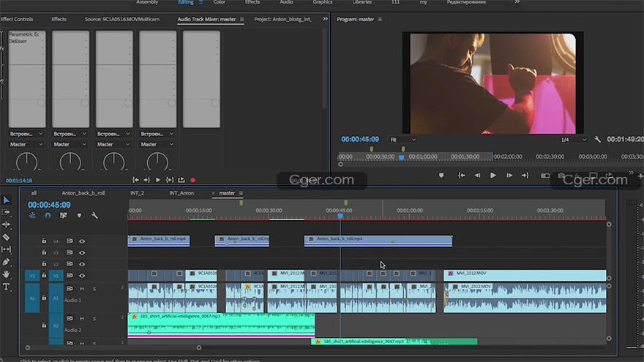This screenshot has width=644, height=362.
Task: Click Go to In in Audio Track Mixer
Action: [x=135, y=180]
